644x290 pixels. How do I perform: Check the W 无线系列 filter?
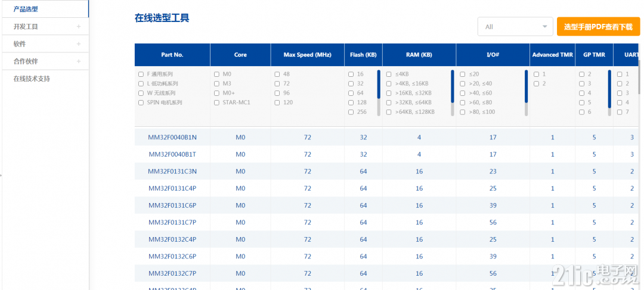tap(141, 93)
